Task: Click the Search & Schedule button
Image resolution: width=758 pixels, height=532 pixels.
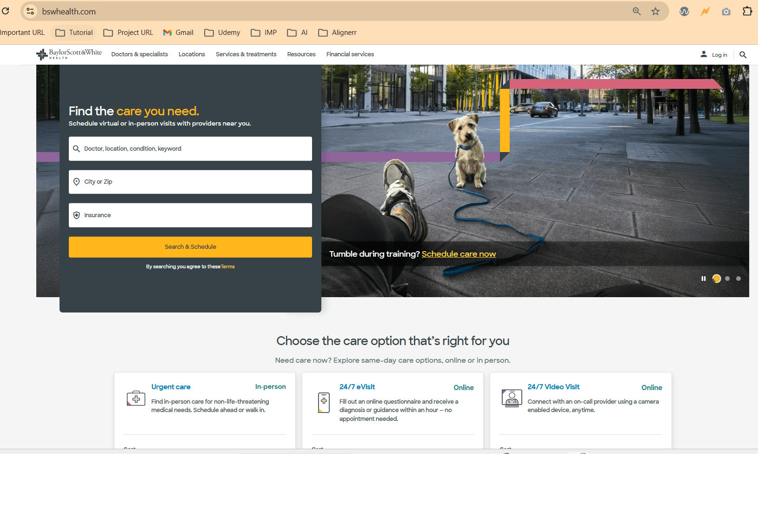Action: coord(190,246)
